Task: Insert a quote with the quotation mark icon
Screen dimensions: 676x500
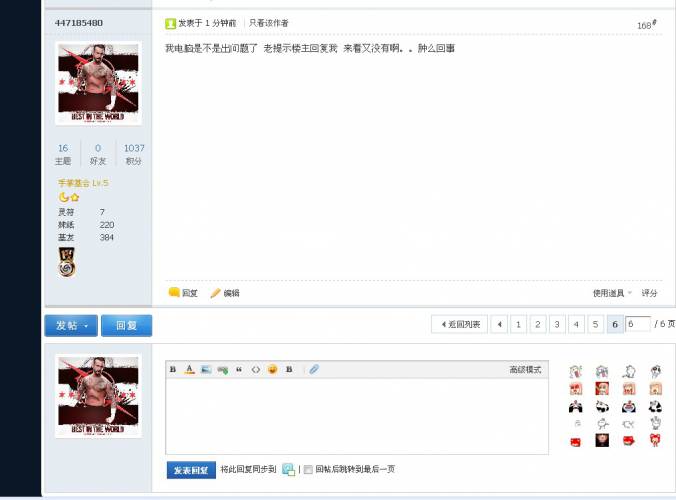Action: [239, 369]
